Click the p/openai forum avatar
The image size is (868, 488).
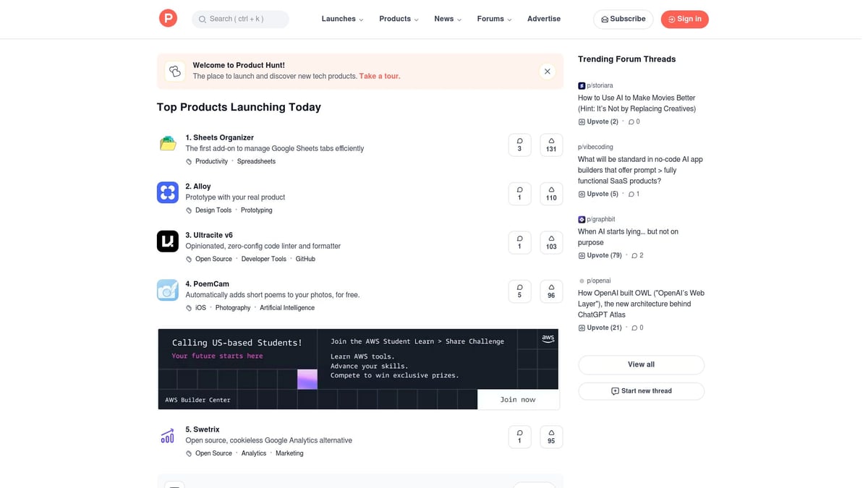pyautogui.click(x=582, y=281)
